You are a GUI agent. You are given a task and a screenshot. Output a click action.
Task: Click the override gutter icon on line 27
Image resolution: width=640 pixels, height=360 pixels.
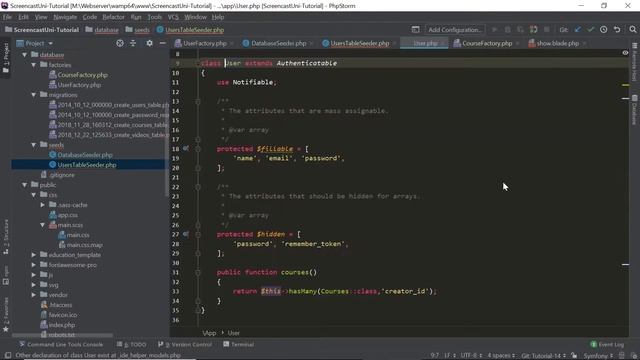point(186,234)
